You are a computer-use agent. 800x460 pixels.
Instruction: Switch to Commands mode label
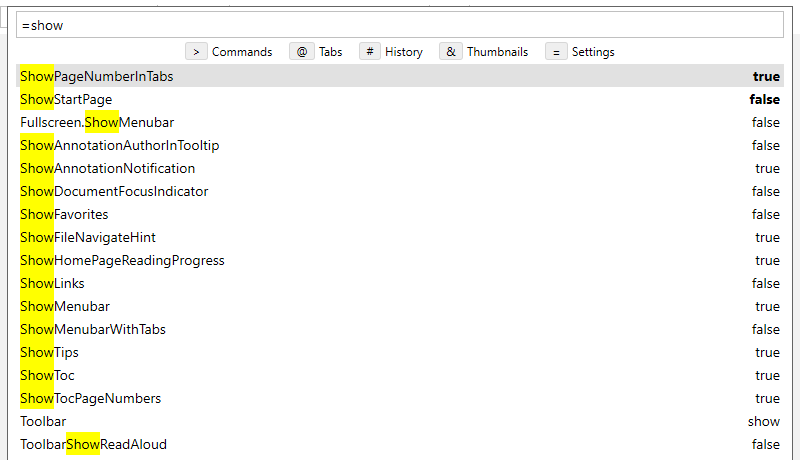pos(242,52)
